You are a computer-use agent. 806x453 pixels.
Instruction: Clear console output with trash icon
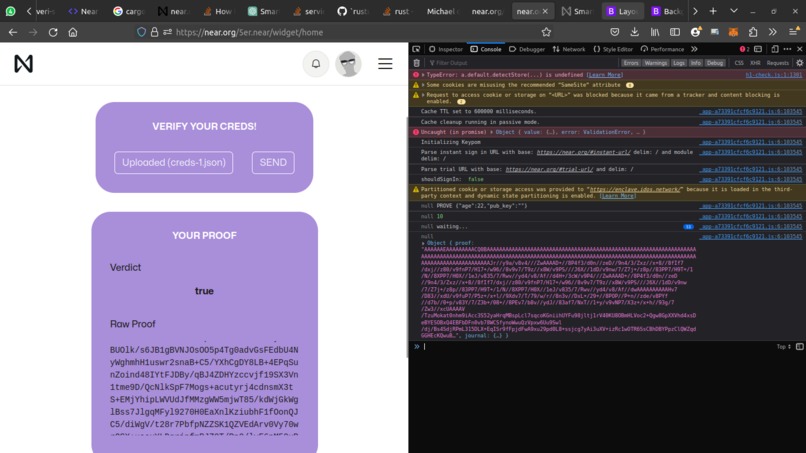(416, 63)
